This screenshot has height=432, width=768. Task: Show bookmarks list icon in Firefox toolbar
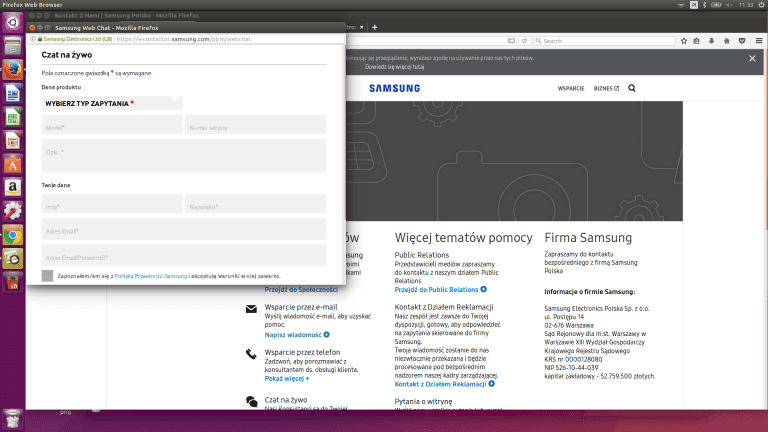point(696,41)
